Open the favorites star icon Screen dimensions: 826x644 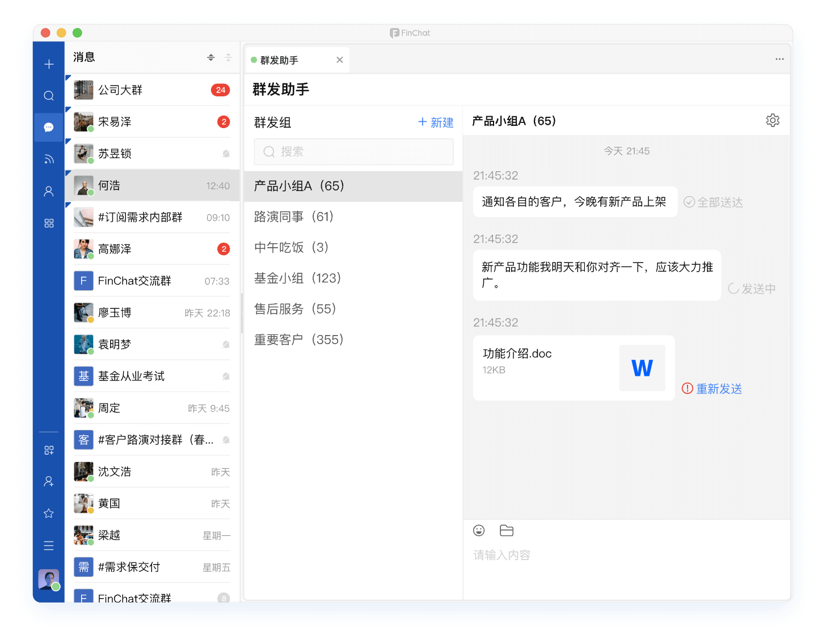(49, 514)
